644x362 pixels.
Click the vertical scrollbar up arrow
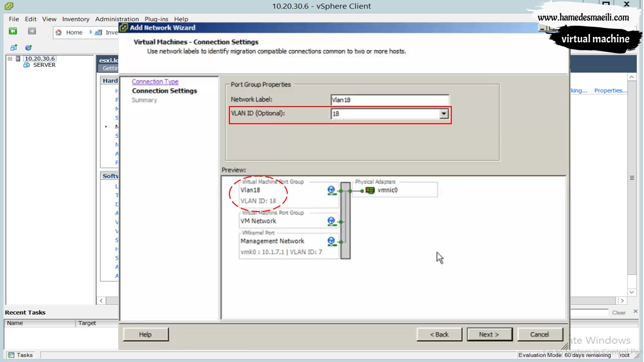pyautogui.click(x=632, y=77)
